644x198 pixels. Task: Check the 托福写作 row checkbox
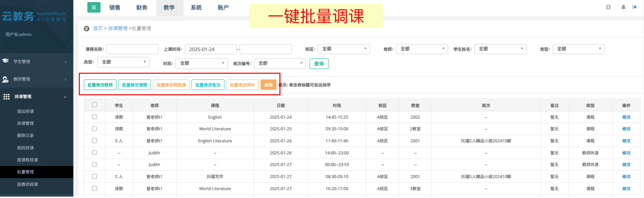tap(94, 177)
